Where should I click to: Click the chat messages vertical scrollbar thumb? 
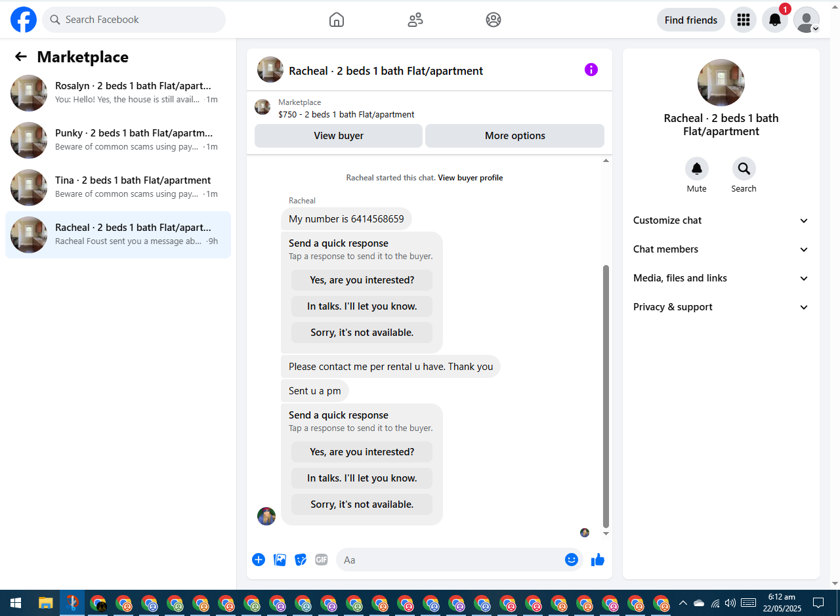point(606,396)
